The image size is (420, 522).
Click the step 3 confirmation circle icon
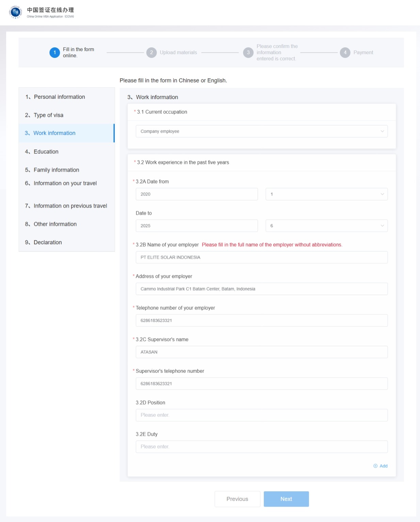[248, 52]
